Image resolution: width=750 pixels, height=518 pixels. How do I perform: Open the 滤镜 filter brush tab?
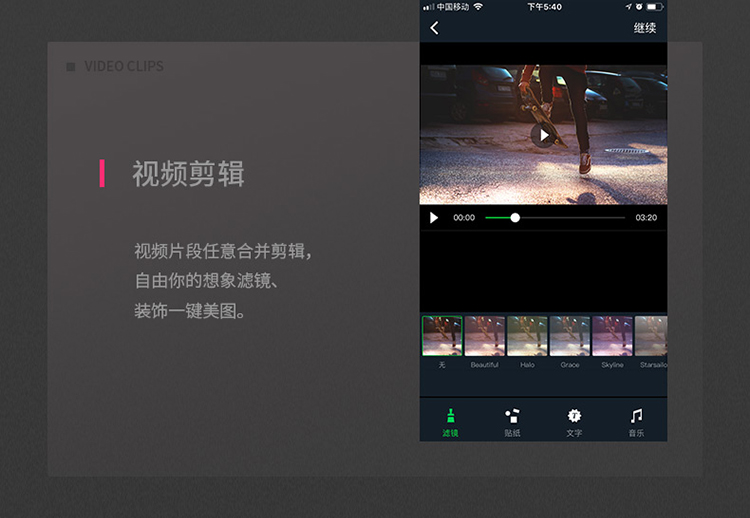tap(450, 422)
